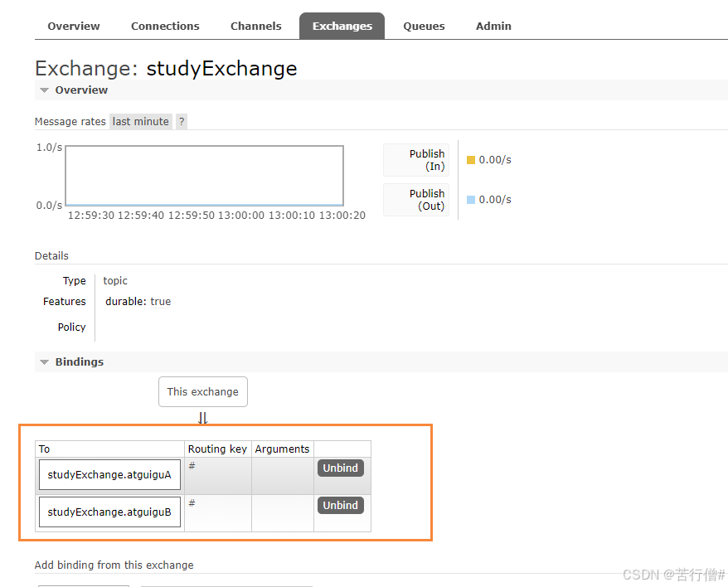Open the '?' help for message rates

pyautogui.click(x=182, y=122)
